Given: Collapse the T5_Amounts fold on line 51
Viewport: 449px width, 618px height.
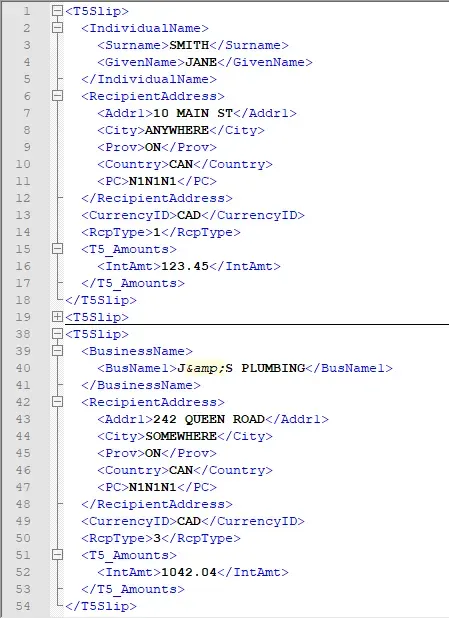Looking at the screenshot, I should [58, 555].
